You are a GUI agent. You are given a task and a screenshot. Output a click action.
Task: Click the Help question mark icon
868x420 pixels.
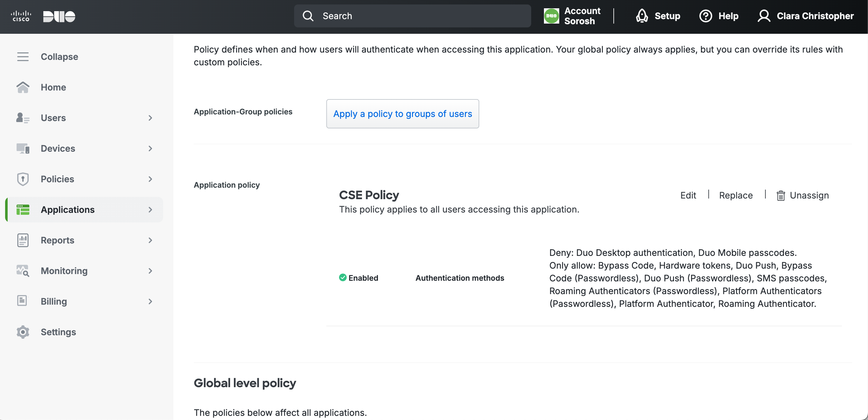705,16
